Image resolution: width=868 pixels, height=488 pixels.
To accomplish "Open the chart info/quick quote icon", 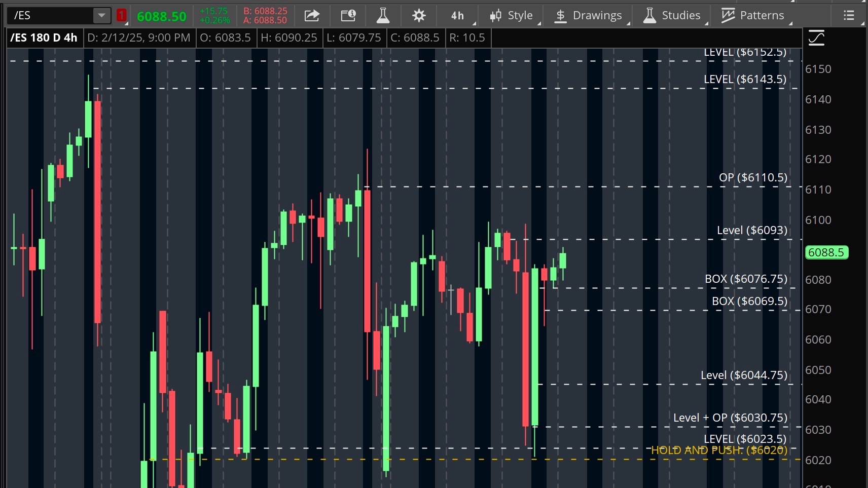I will tap(348, 16).
